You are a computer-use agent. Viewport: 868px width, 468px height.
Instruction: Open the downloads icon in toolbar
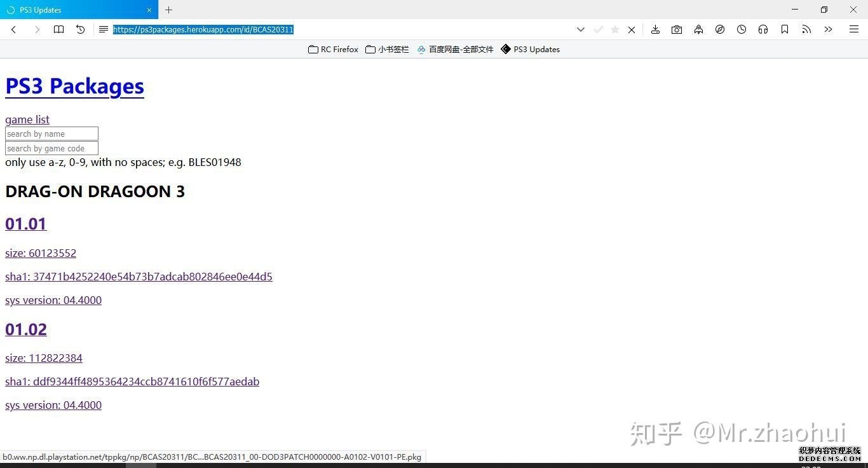click(655, 29)
